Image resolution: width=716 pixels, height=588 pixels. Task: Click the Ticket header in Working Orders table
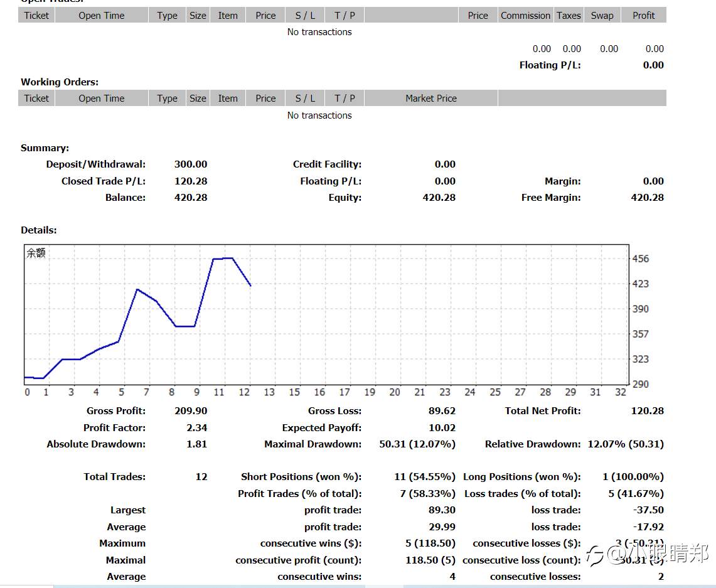[x=36, y=98]
